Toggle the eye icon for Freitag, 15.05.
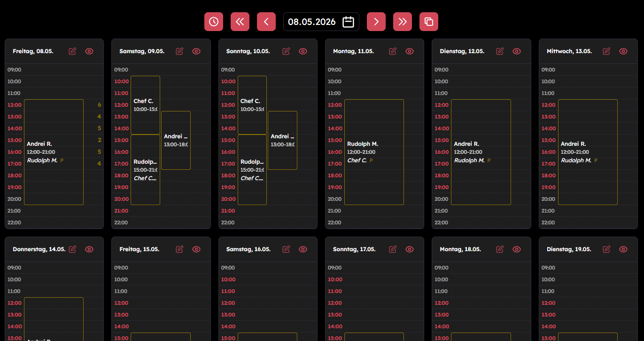This screenshot has width=644, height=341. coord(196,249)
